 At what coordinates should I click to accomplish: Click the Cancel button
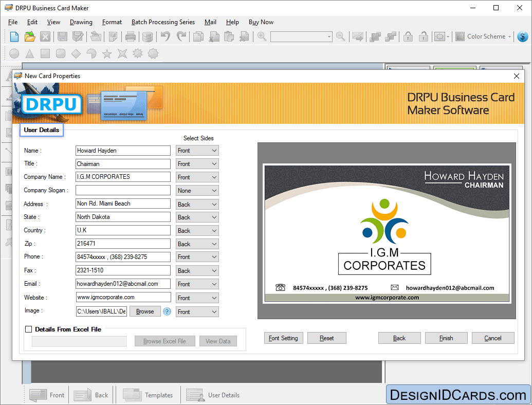pyautogui.click(x=493, y=338)
